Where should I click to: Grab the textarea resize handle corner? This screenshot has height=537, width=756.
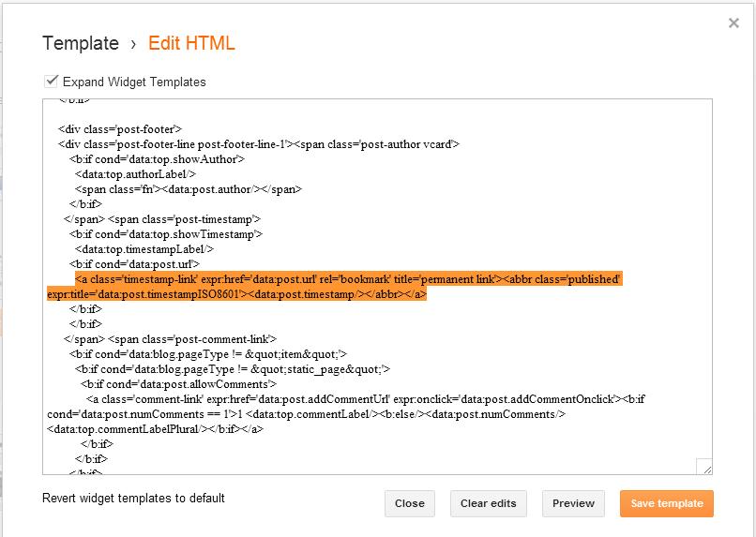[705, 467]
